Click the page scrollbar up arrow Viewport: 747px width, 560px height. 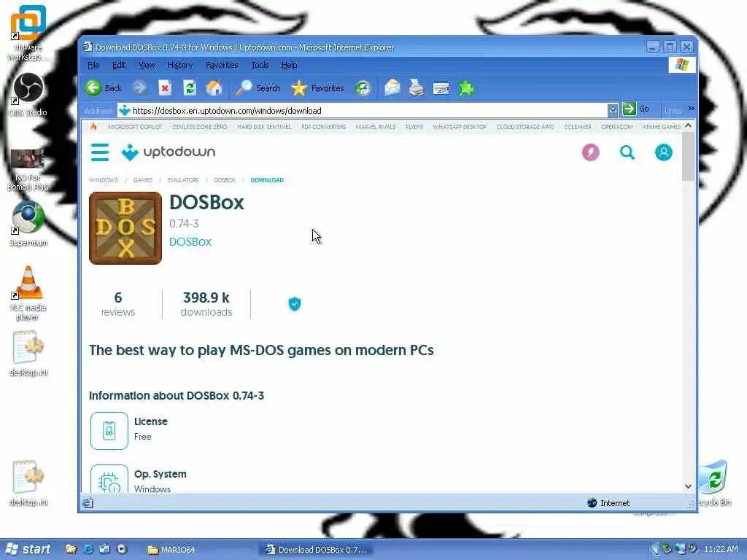click(x=688, y=126)
